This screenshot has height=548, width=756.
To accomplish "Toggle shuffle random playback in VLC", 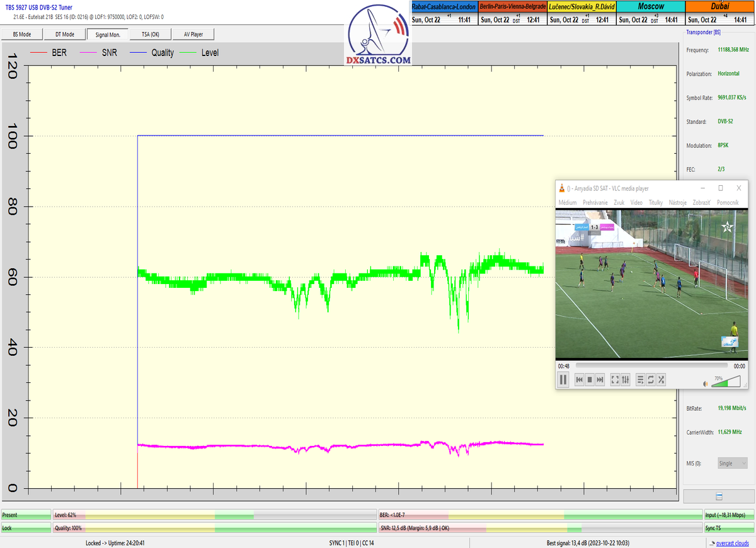I will tap(661, 379).
